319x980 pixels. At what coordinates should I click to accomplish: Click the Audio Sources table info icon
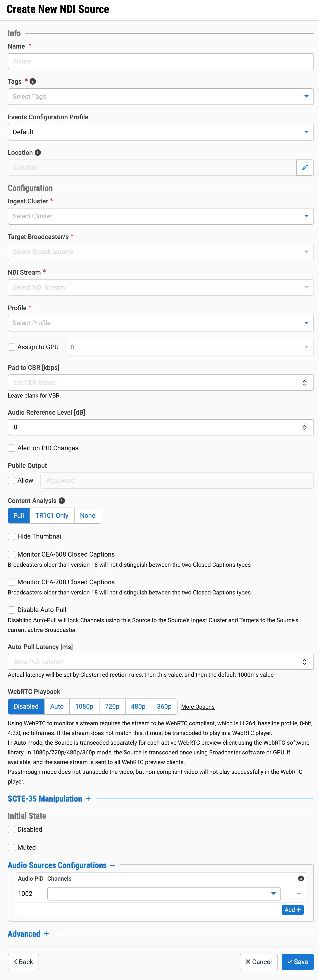point(301,879)
